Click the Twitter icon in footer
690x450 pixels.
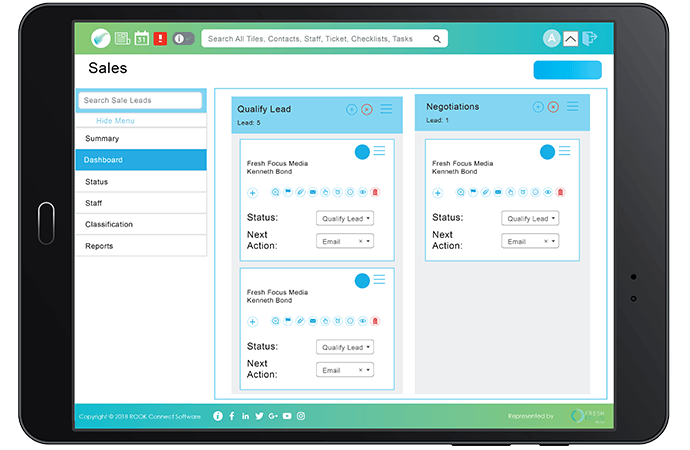click(259, 416)
